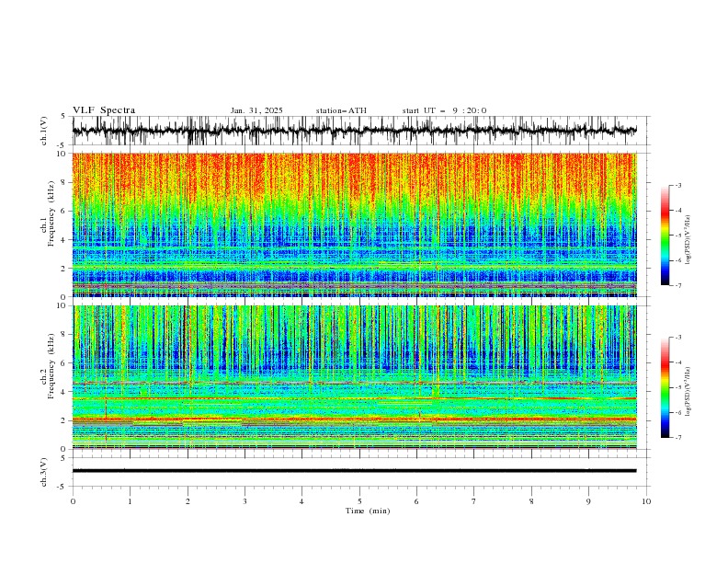Click time axis tick label '8'
Image resolution: width=728 pixels, height=563 pixels.
pyautogui.click(x=531, y=501)
